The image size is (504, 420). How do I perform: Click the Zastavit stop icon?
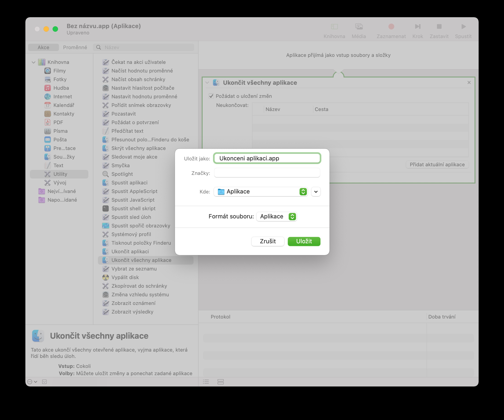439,27
